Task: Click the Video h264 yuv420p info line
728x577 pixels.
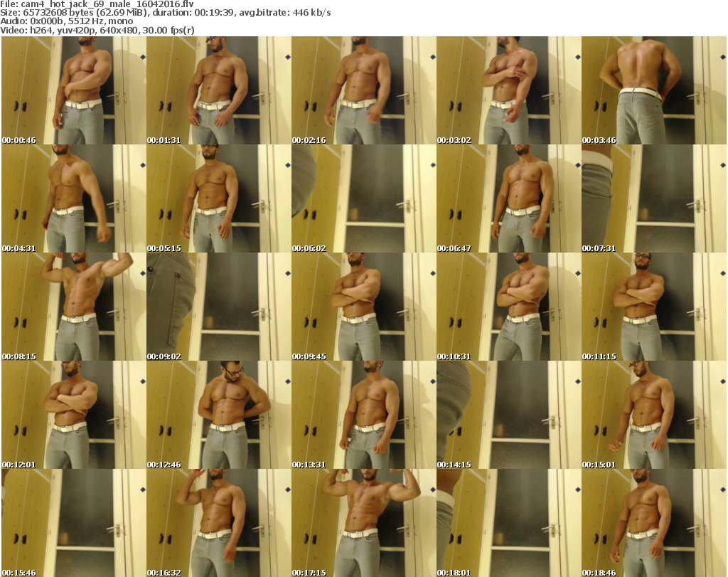Action: tap(97, 30)
